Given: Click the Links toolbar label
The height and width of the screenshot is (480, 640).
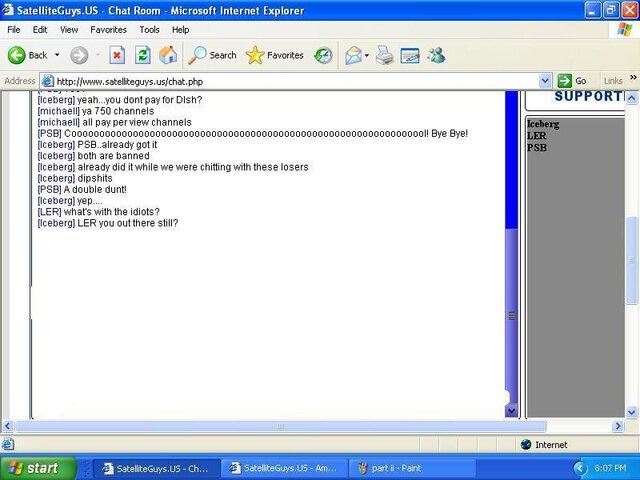Looking at the screenshot, I should [613, 81].
